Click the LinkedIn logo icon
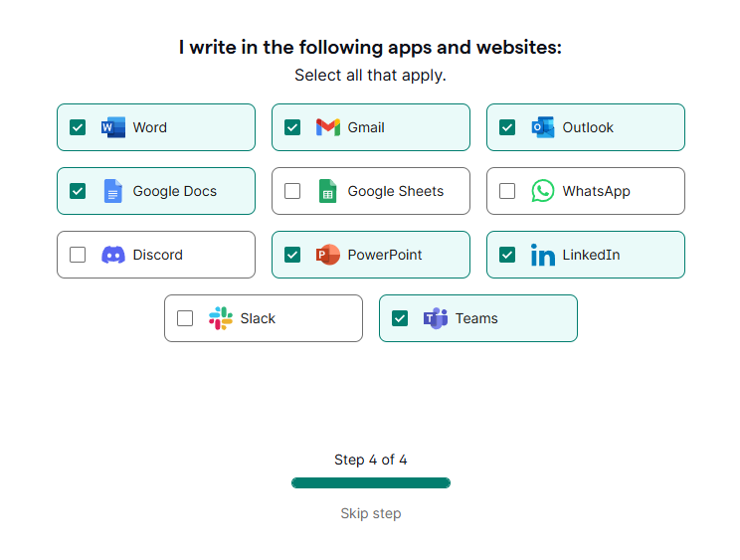This screenshot has height=560, width=740. tap(542, 255)
